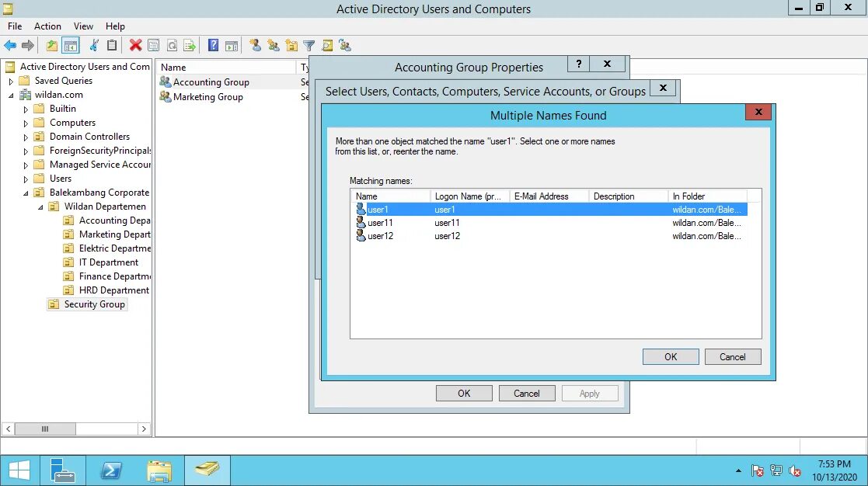Screen dimensions: 868x486
Task: Open the Help menu
Action: coord(115,26)
